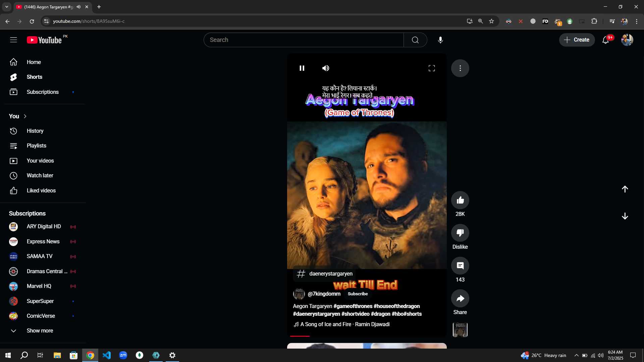Reload the page
644x362 pixels.
coord(32,21)
